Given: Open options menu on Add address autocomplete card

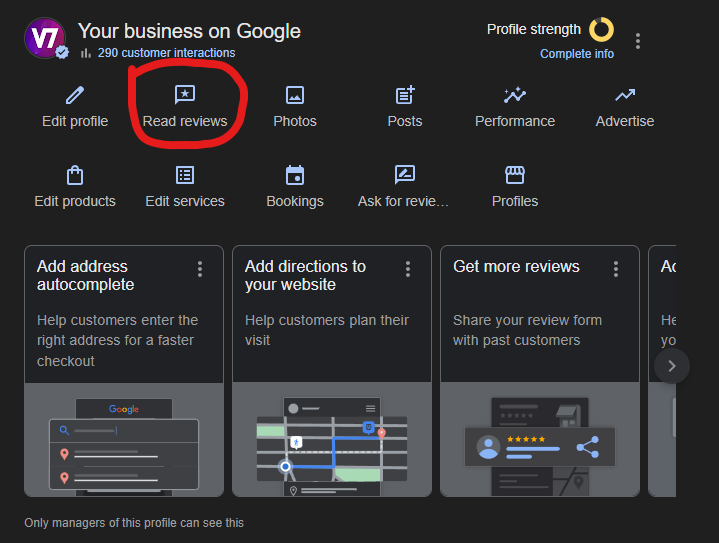Looking at the screenshot, I should pyautogui.click(x=200, y=269).
